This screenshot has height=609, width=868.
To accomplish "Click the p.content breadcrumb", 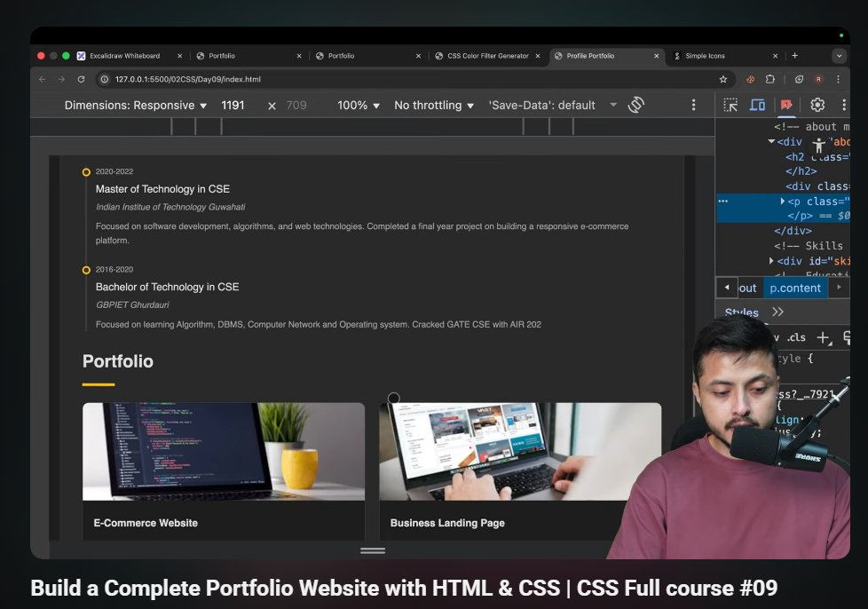I will (795, 288).
